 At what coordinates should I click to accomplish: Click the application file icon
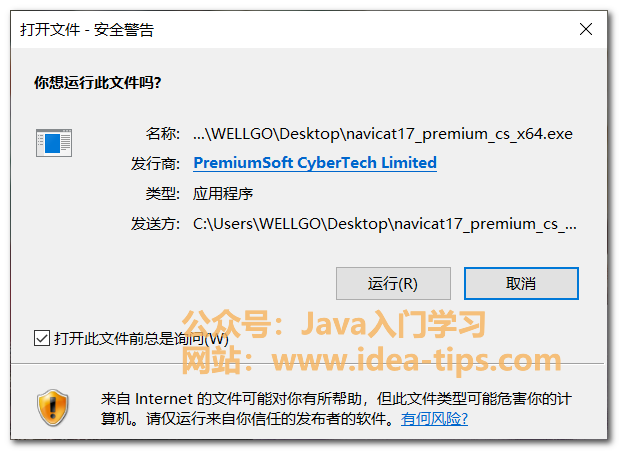click(x=54, y=143)
